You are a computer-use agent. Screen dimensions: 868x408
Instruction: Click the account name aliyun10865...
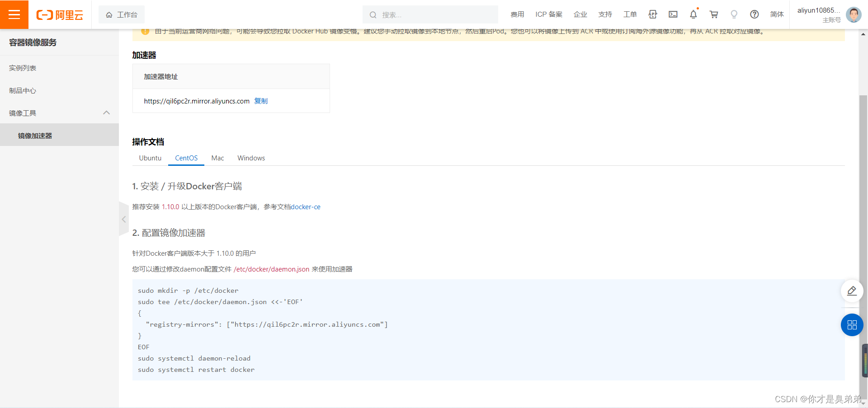(819, 10)
